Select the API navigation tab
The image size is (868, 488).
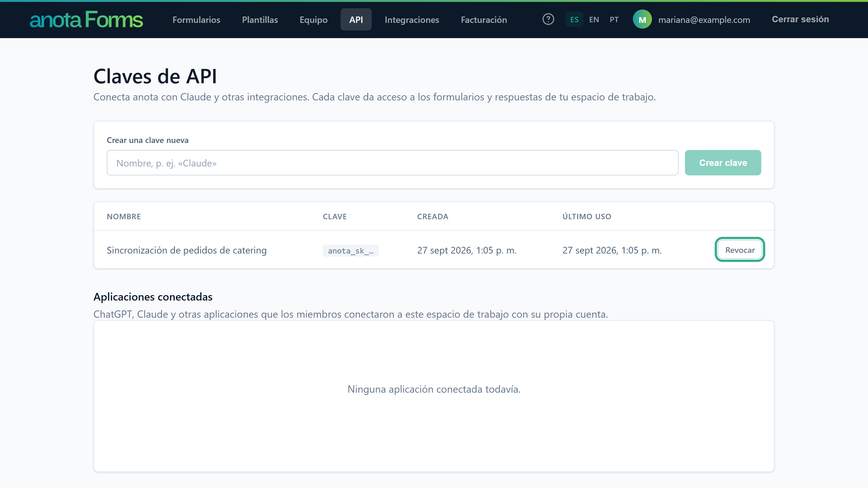(356, 20)
